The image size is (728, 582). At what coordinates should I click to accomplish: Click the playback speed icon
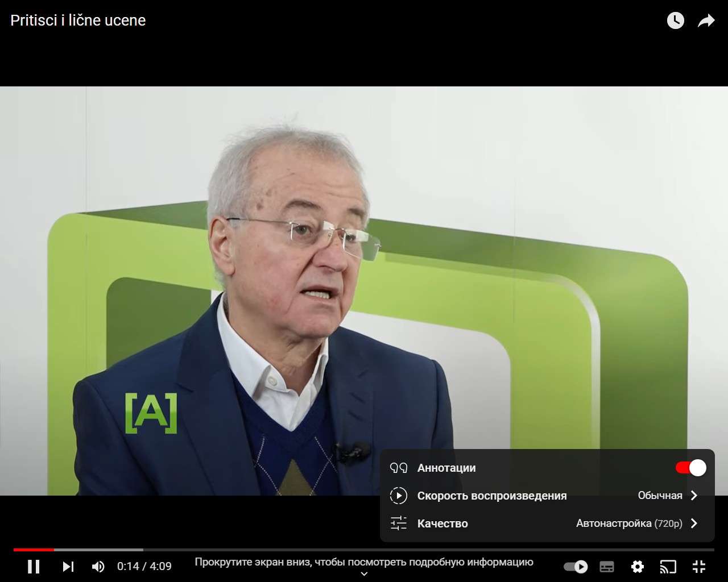click(398, 496)
